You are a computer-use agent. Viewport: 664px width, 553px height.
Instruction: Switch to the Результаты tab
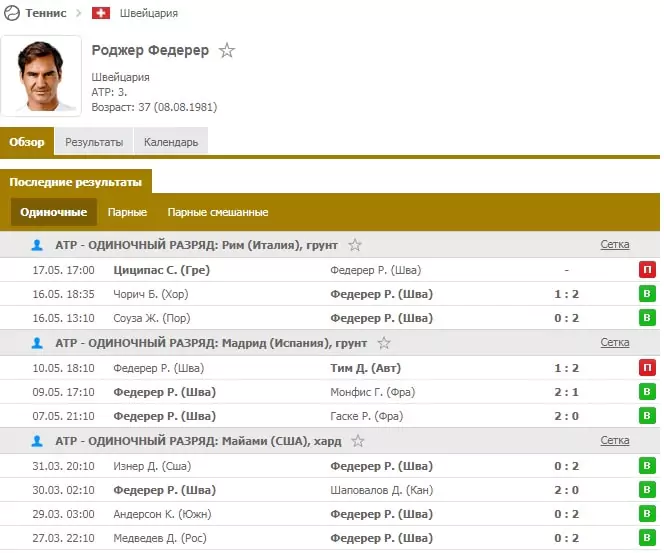click(x=94, y=142)
